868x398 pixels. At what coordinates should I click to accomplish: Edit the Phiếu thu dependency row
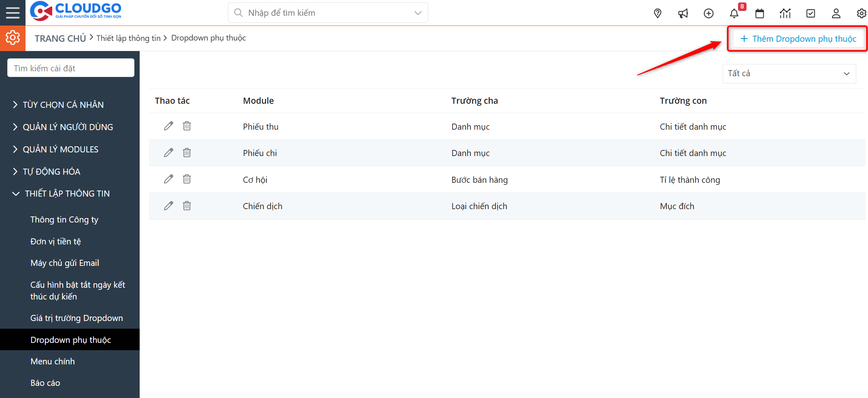pyautogui.click(x=168, y=126)
